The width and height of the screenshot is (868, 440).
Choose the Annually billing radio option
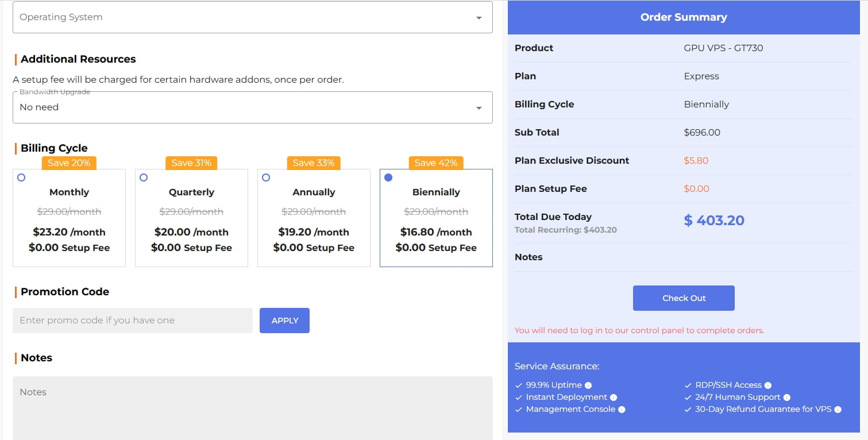266,177
